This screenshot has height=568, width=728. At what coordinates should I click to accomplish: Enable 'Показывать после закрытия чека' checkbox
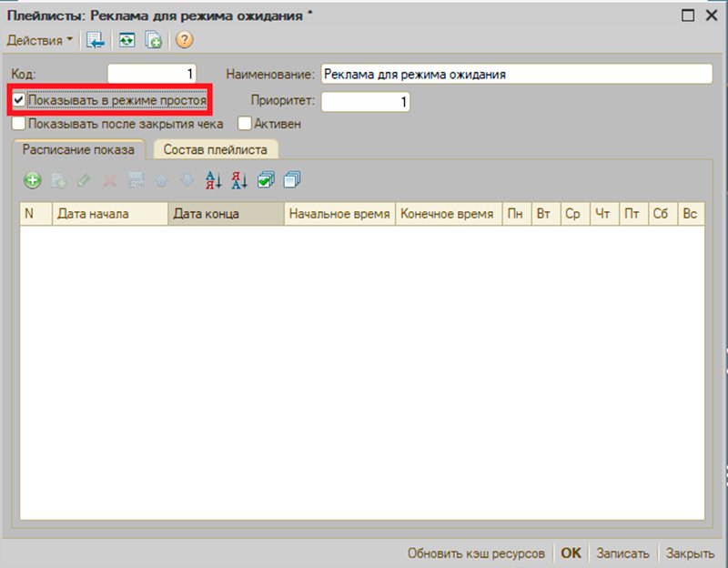[18, 124]
